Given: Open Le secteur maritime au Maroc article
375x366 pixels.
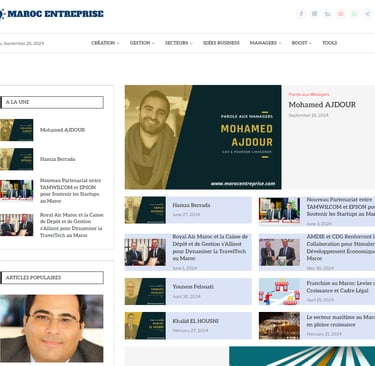Looking at the screenshot, I should pos(341,321).
